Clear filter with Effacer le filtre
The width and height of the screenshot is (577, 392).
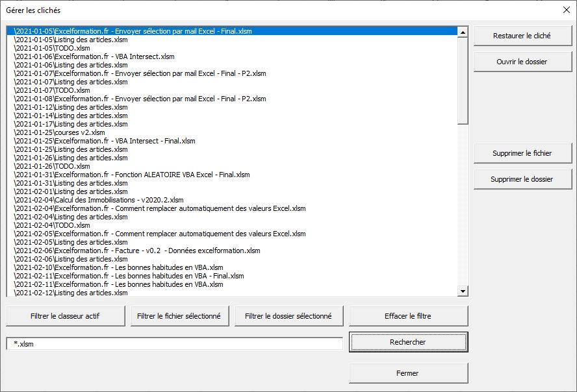(x=408, y=316)
